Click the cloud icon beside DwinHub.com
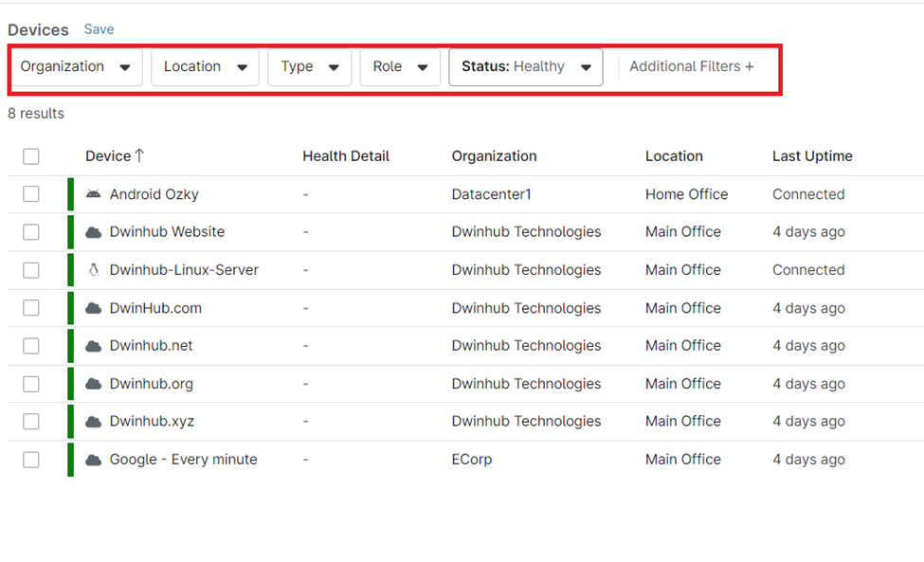This screenshot has width=924, height=562. [x=94, y=307]
